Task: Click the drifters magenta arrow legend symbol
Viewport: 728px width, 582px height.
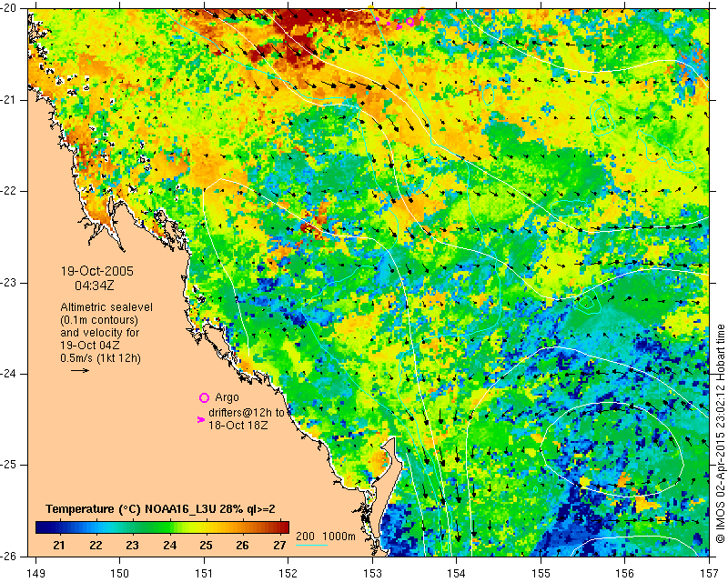Action: [201, 419]
